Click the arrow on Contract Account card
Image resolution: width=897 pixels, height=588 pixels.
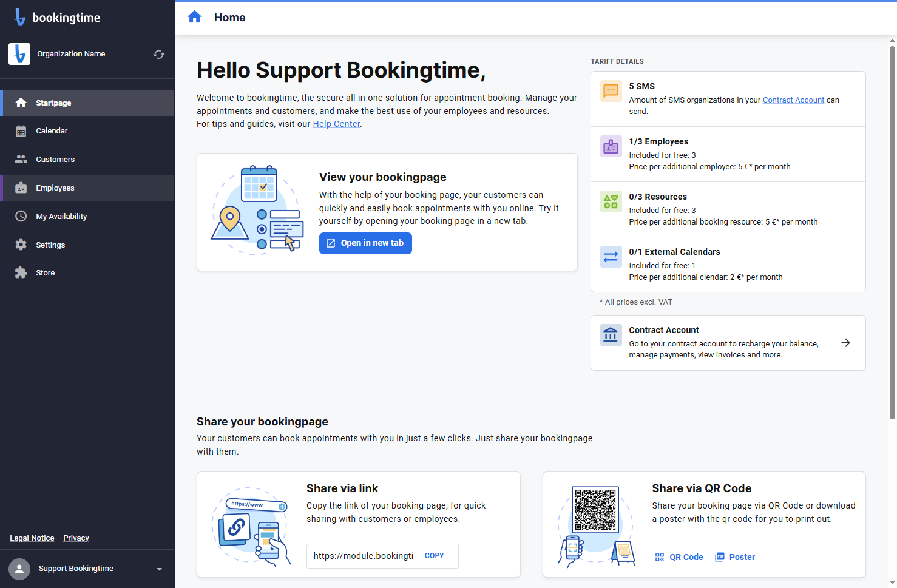coord(845,343)
